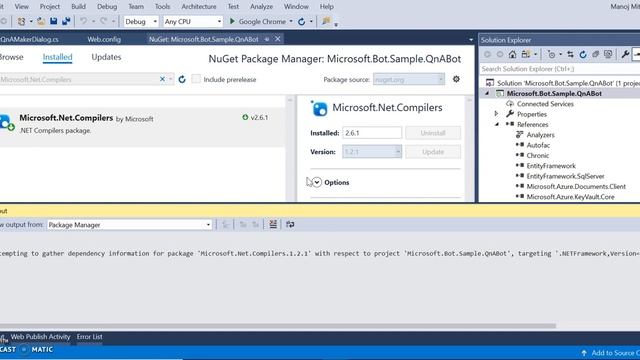Select the Autofac reference

(x=538, y=145)
